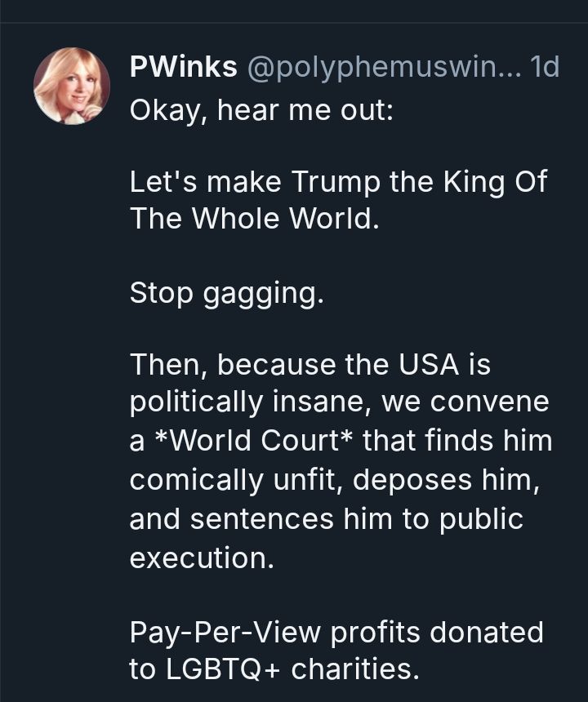
Task: Click the "Stop gagging." line
Action: coord(227,294)
